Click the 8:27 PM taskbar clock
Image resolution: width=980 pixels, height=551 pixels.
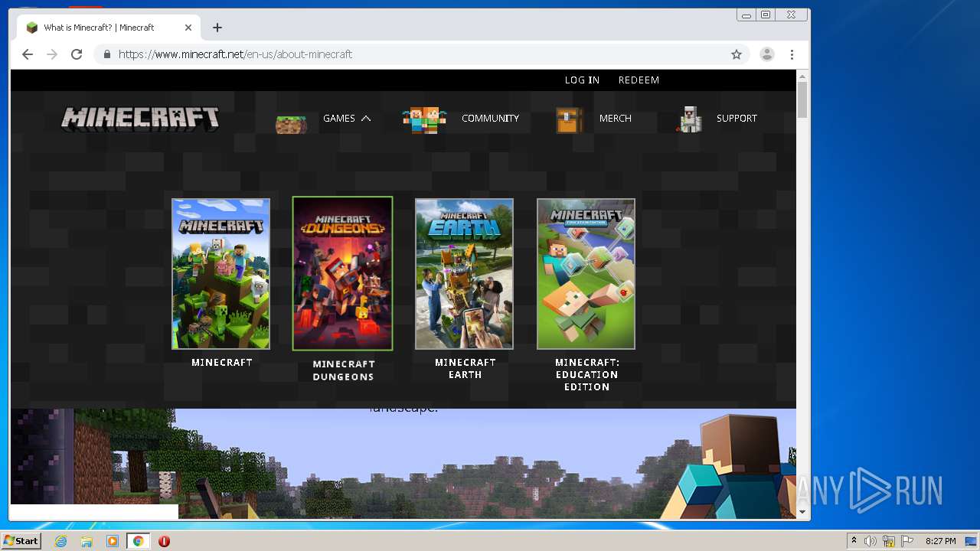pyautogui.click(x=940, y=541)
